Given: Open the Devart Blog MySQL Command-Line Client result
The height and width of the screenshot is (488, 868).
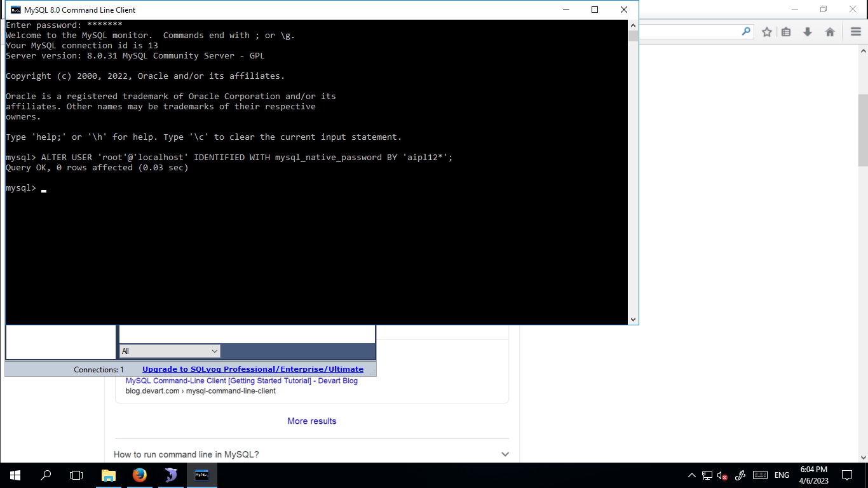Looking at the screenshot, I should 241,381.
